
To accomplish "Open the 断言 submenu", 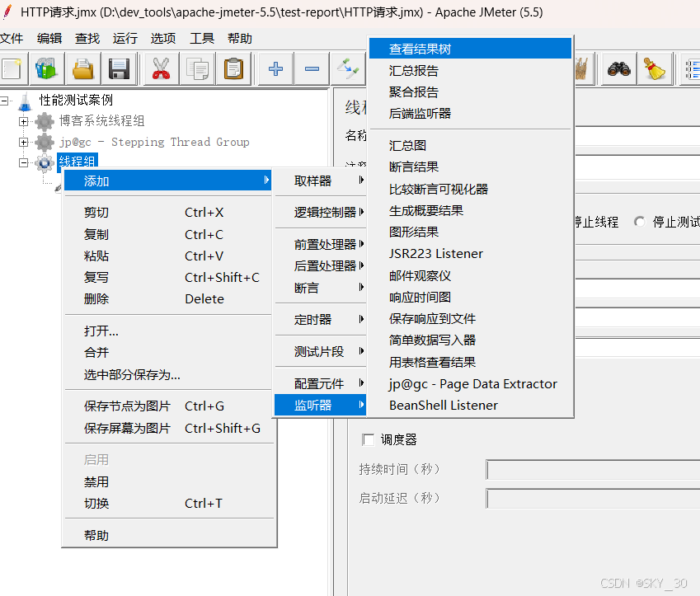I will pyautogui.click(x=321, y=288).
